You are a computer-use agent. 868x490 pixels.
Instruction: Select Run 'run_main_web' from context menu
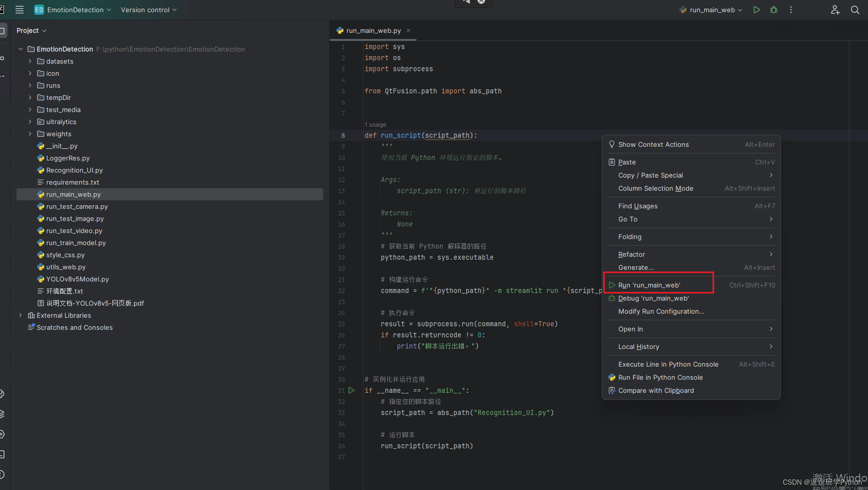click(x=649, y=285)
